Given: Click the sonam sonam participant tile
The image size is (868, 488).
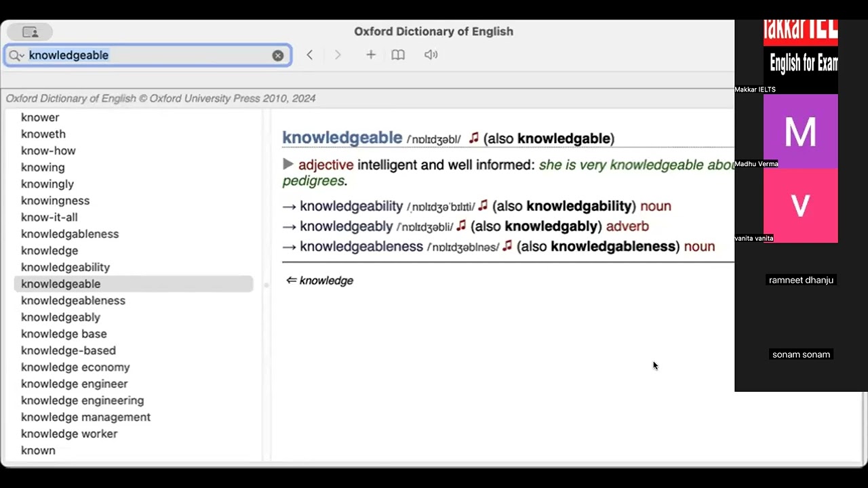Looking at the screenshot, I should click(x=801, y=354).
